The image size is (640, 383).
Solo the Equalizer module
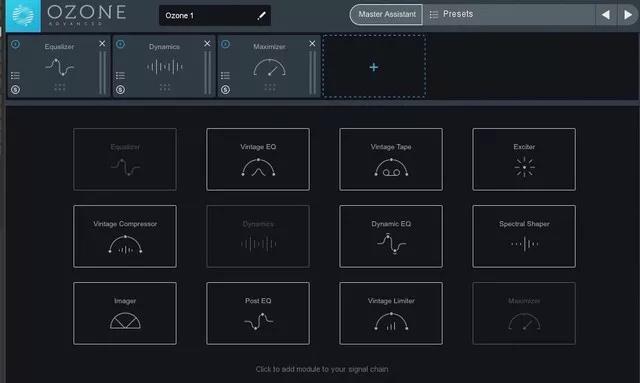pos(16,89)
